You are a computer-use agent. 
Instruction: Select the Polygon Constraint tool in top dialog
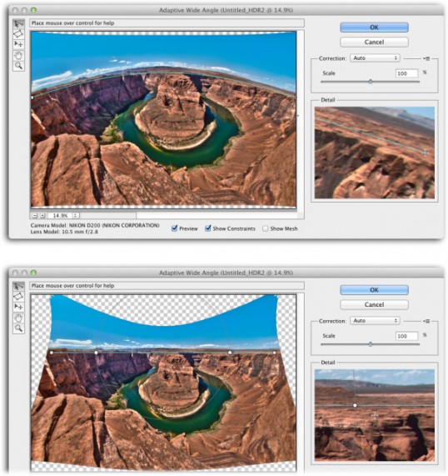[18, 34]
